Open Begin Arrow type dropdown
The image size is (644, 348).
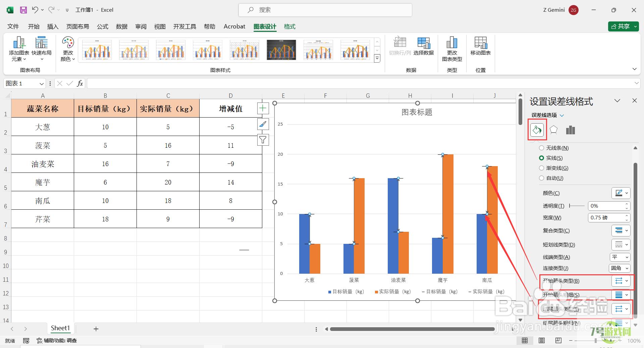621,281
